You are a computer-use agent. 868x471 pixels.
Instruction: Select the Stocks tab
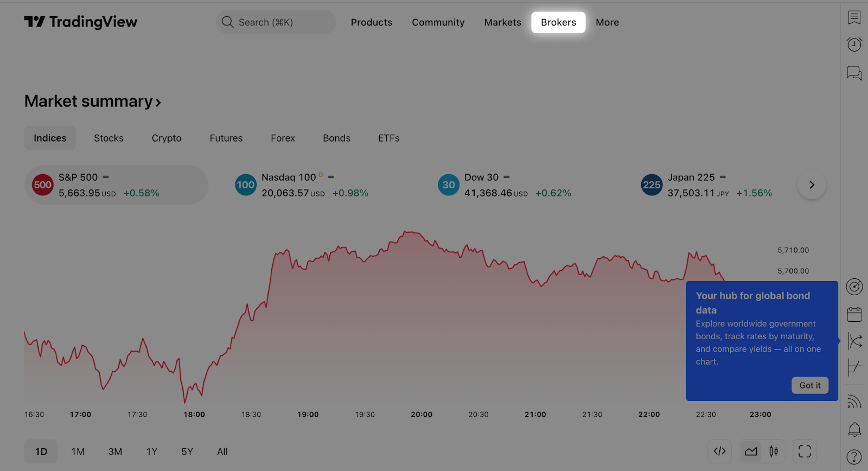click(x=108, y=138)
